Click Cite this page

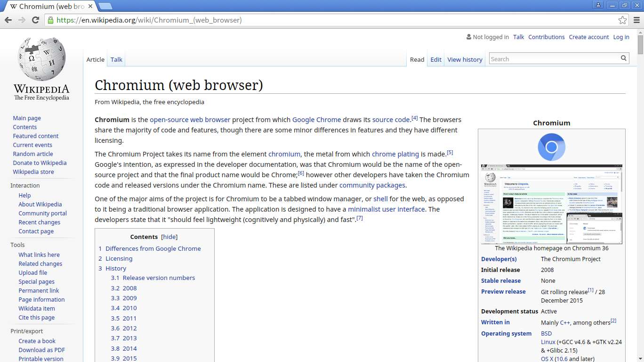[x=36, y=318]
